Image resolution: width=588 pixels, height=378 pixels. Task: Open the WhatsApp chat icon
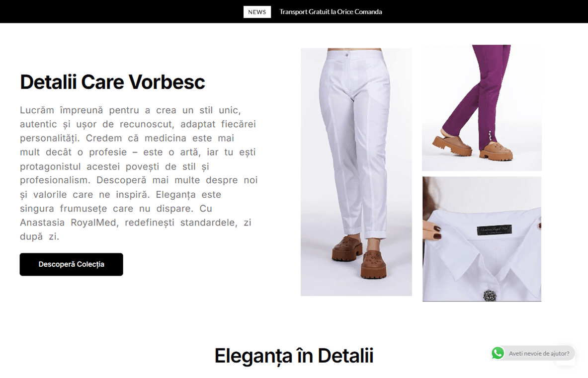pyautogui.click(x=498, y=353)
